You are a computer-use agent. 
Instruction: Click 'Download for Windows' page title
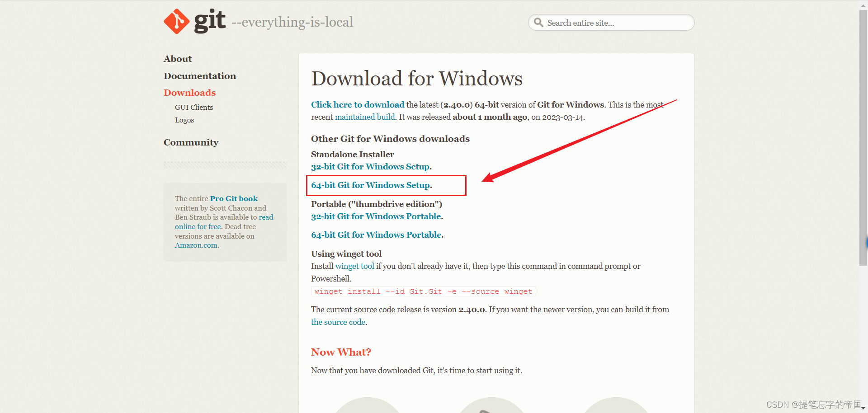pyautogui.click(x=417, y=79)
